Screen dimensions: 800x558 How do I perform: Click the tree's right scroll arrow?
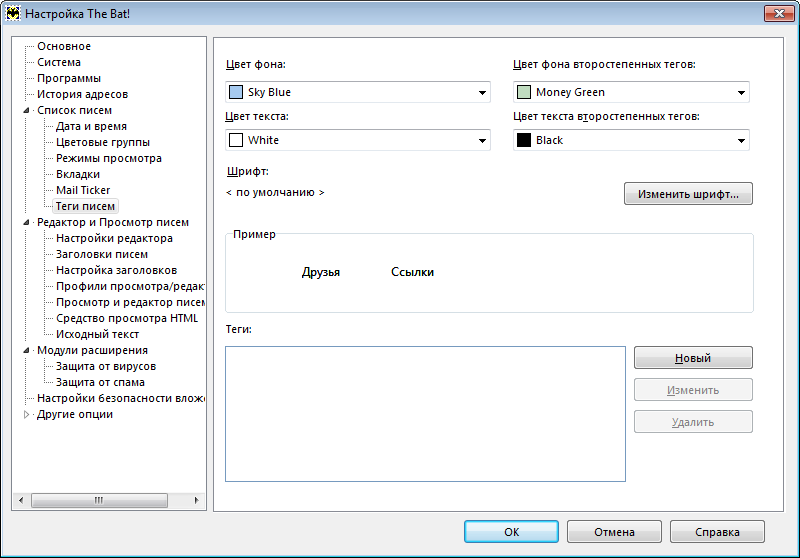(196, 500)
